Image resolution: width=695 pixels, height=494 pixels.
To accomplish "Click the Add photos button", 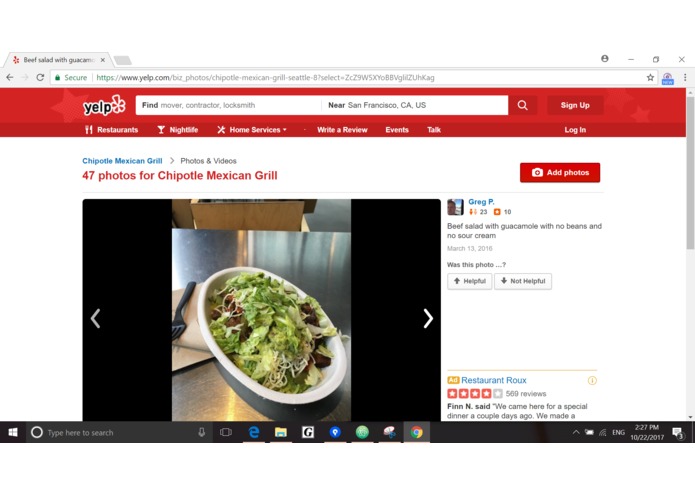I will pos(560,172).
